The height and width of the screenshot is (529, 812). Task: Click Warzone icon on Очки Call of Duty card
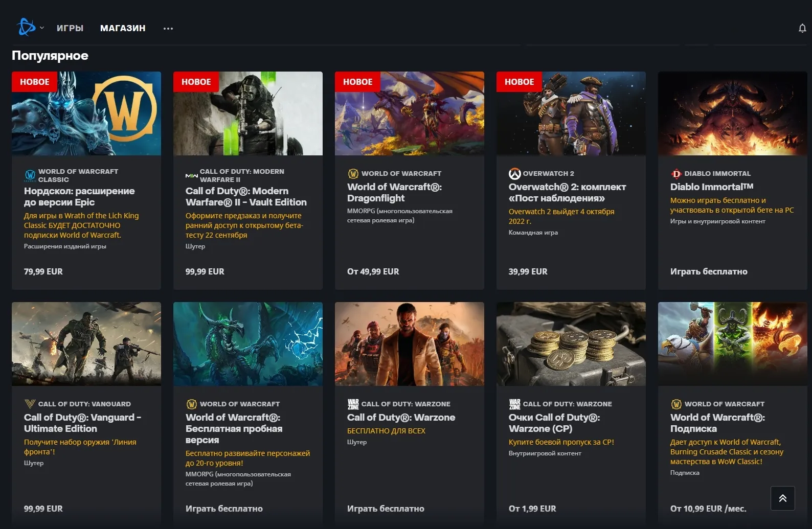coord(514,404)
